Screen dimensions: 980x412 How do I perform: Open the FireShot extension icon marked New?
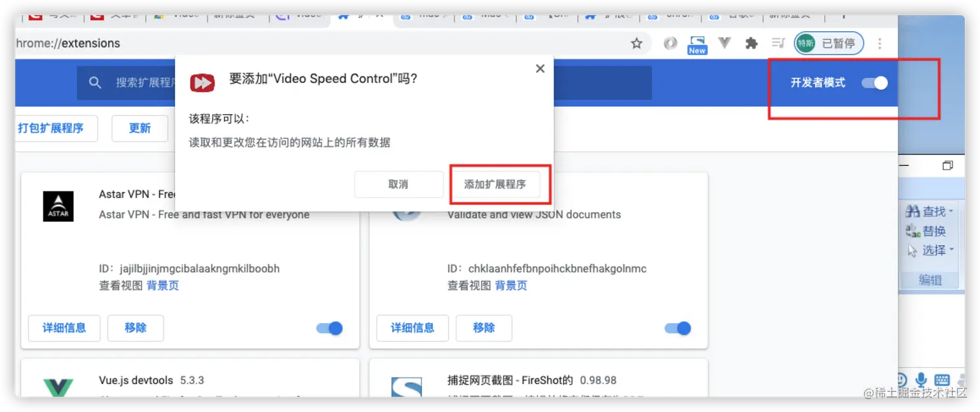[x=697, y=44]
